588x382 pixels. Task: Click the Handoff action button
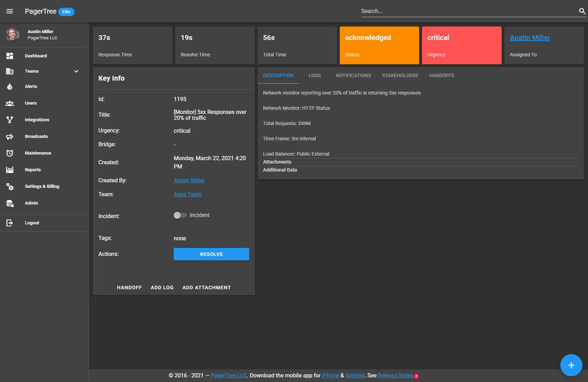click(129, 288)
